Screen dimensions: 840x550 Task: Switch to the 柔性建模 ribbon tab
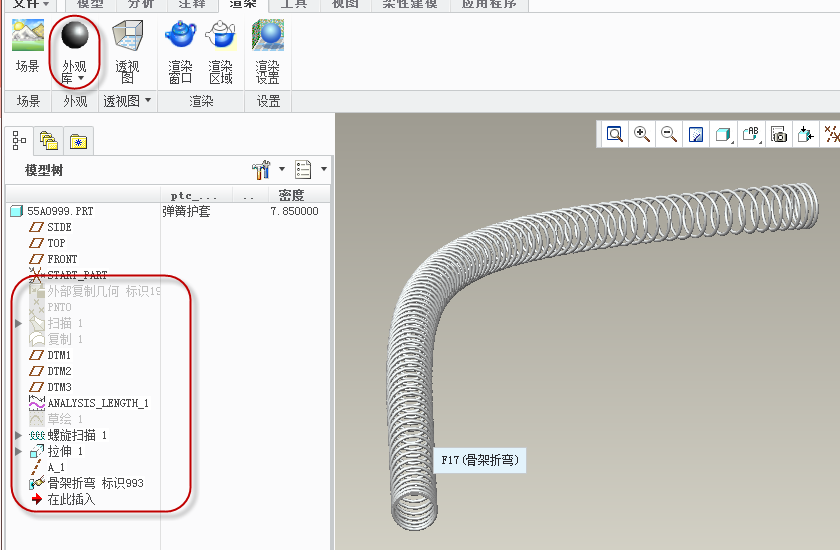(x=410, y=4)
